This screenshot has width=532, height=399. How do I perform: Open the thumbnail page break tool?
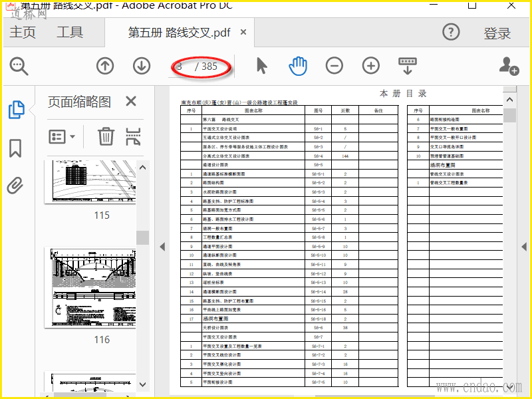(133, 136)
